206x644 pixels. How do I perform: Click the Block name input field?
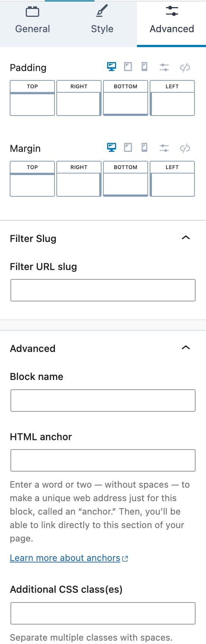(x=103, y=401)
